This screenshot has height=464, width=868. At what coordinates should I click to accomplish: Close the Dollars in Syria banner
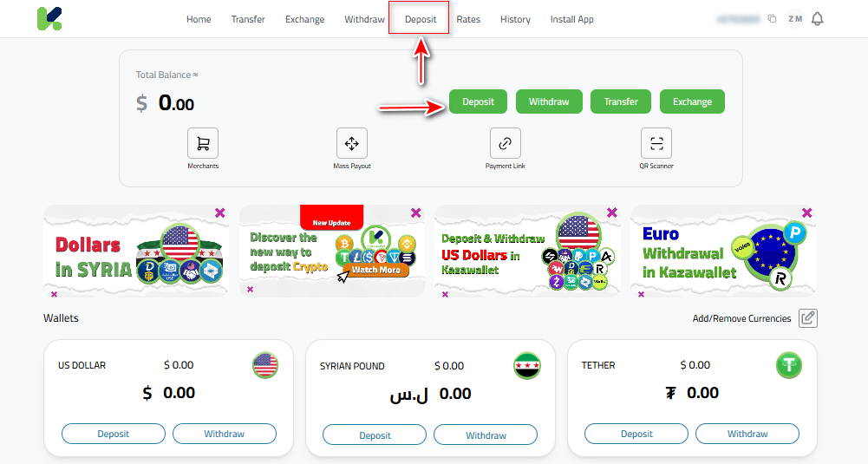[x=219, y=212]
